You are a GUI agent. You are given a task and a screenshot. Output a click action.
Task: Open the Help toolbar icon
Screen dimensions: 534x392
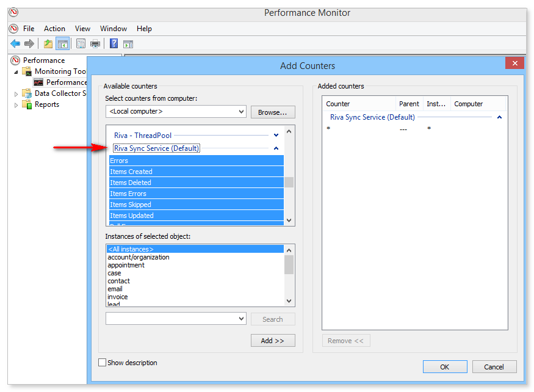point(114,43)
